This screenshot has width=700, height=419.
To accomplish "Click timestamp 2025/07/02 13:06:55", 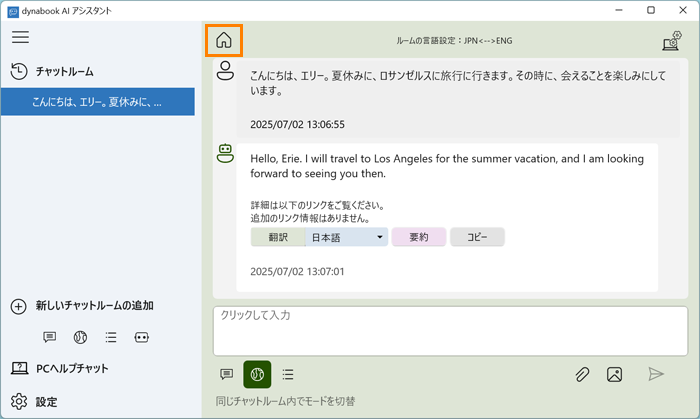I will (x=297, y=124).
